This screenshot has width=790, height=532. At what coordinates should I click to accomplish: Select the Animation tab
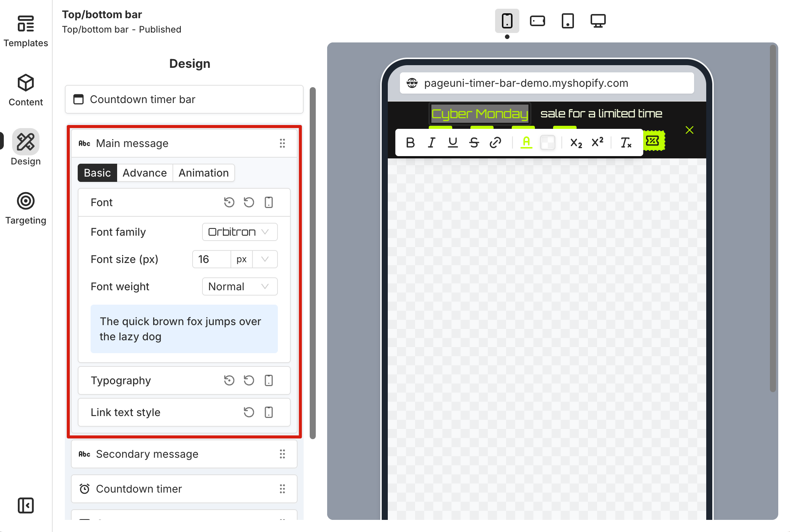204,173
